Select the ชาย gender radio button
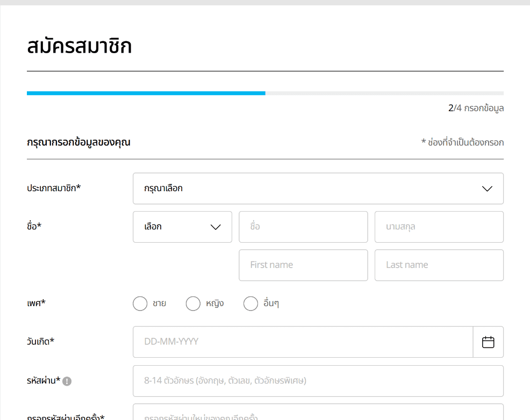This screenshot has height=420, width=530. tap(140, 303)
